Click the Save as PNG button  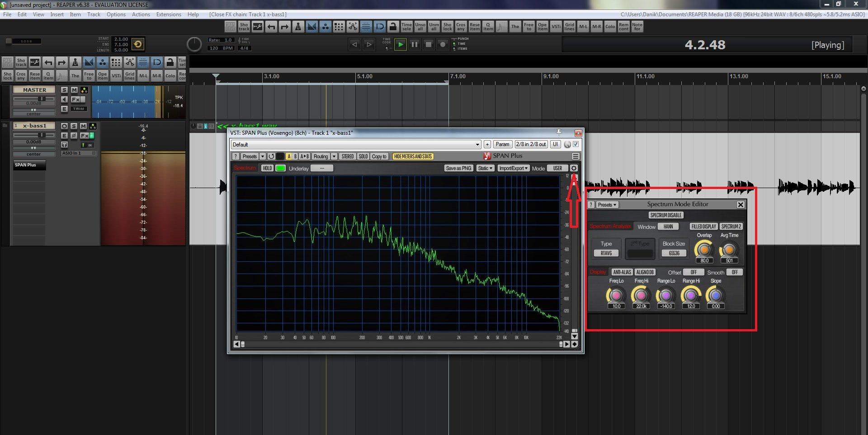point(458,168)
